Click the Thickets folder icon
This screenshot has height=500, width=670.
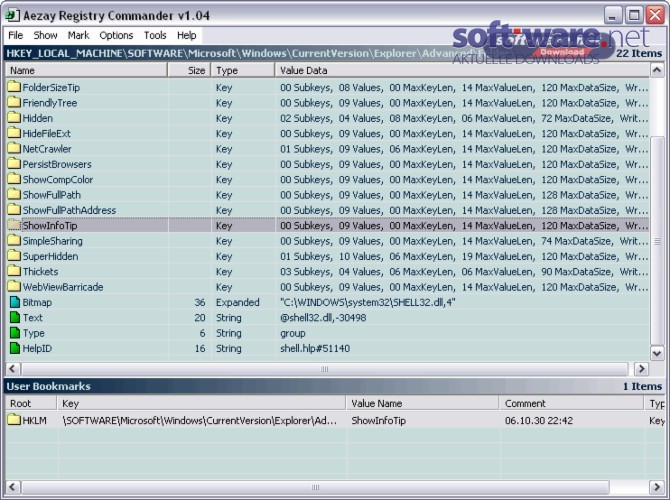pos(14,271)
